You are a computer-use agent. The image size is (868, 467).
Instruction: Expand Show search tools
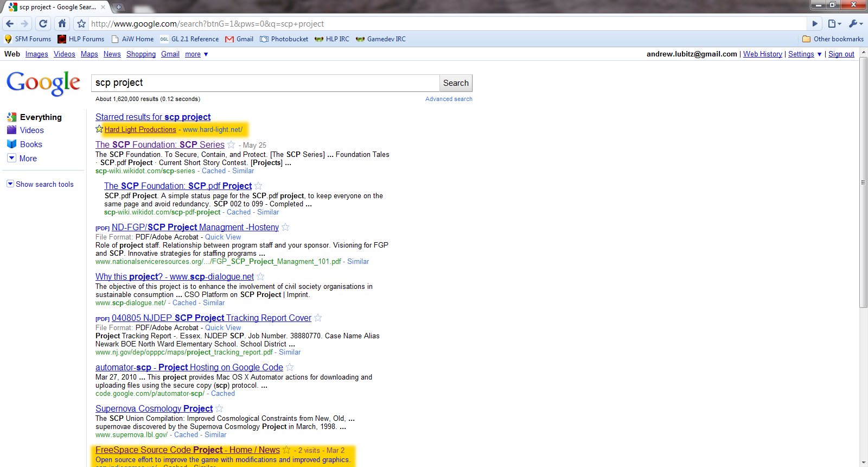[x=40, y=184]
